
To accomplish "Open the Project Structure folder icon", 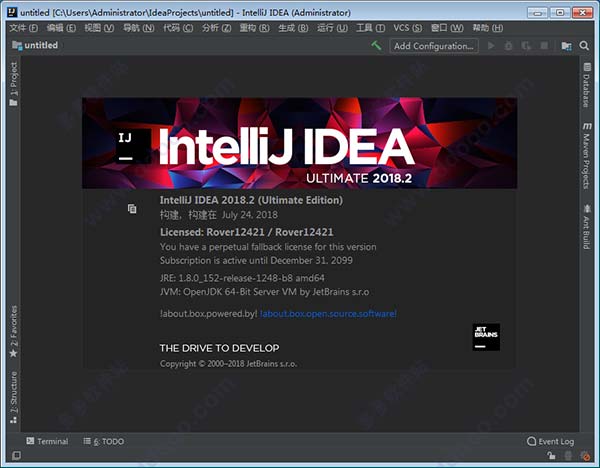I will coord(566,46).
